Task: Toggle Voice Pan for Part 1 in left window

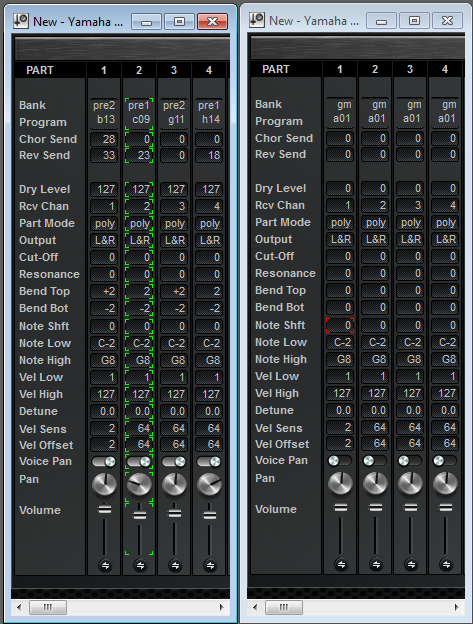Action: tap(104, 462)
